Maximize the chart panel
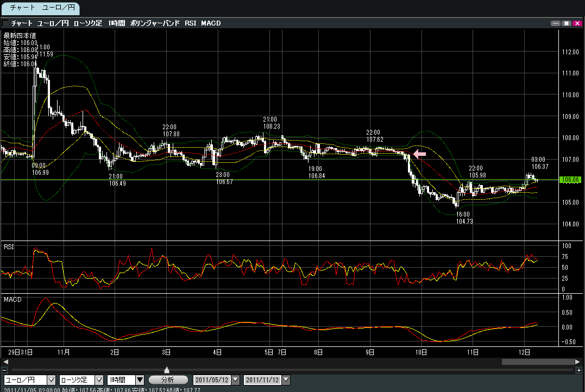The width and height of the screenshot is (585, 392). click(565, 23)
